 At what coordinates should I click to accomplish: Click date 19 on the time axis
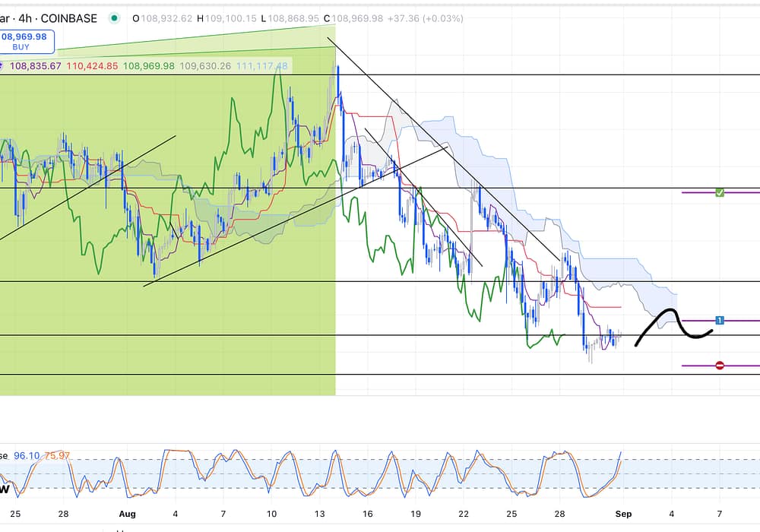click(416, 514)
